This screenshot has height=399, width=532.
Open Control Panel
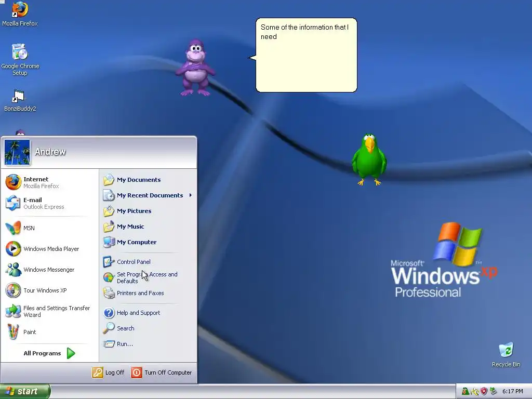point(148,262)
